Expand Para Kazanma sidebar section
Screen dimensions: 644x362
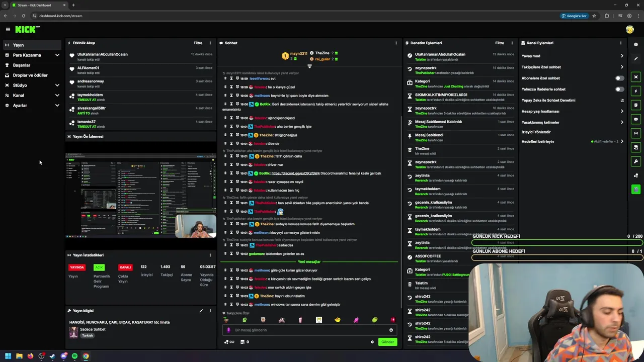point(32,55)
